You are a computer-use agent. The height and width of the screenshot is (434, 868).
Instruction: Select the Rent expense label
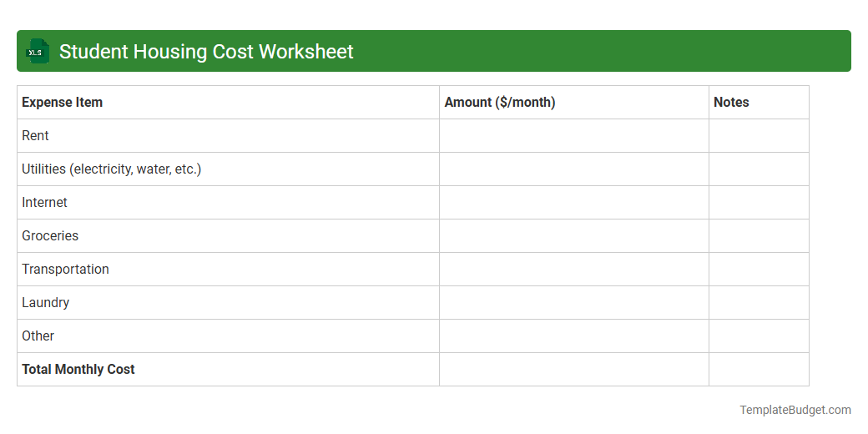click(x=35, y=135)
